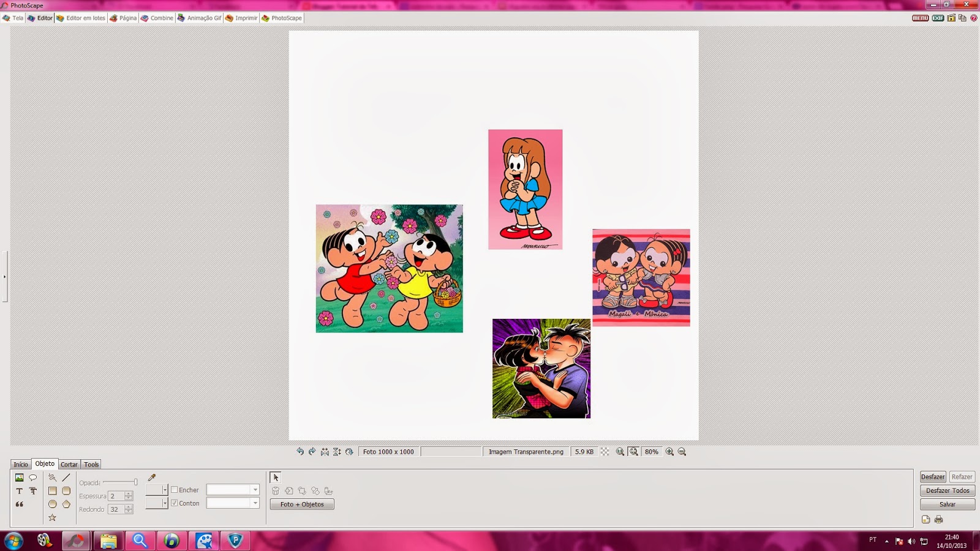This screenshot has height=551, width=980.
Task: Click the Redondo roundness value field
Action: coord(116,509)
